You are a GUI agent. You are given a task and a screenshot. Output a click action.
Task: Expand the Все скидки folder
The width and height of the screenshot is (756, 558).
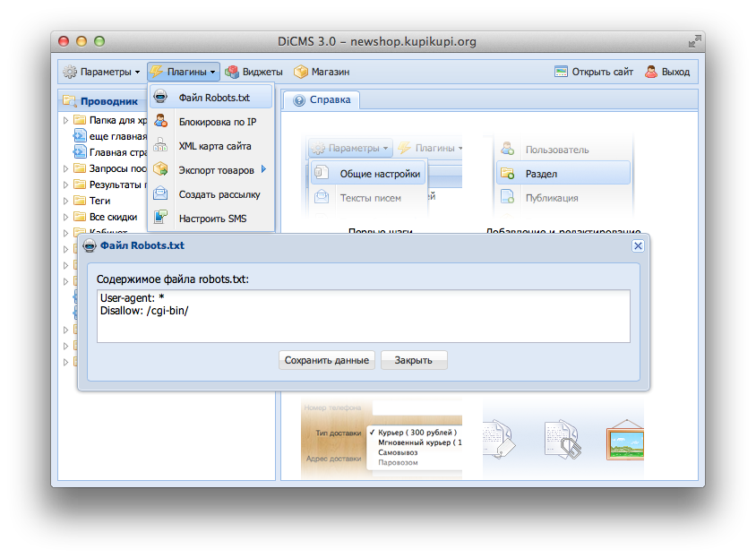pyautogui.click(x=66, y=217)
